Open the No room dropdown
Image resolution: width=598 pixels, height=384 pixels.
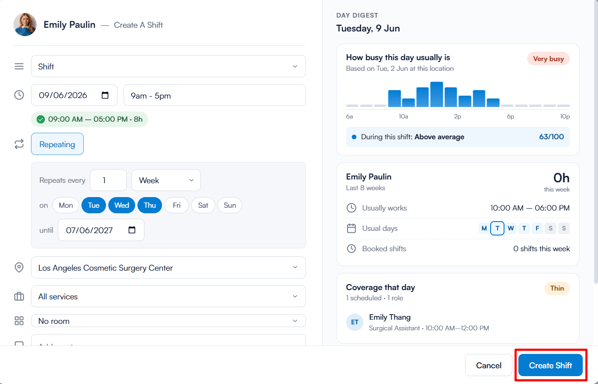point(168,321)
